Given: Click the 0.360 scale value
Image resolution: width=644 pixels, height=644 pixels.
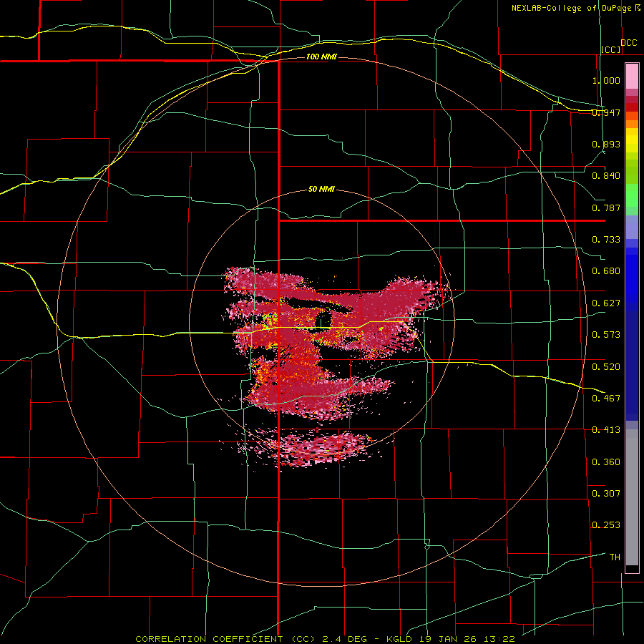Looking at the screenshot, I should point(606,462).
